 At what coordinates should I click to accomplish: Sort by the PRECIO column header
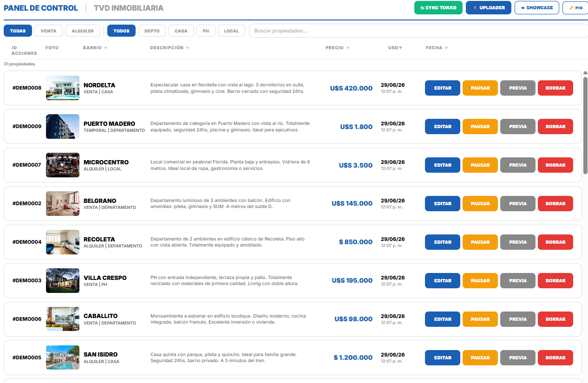(x=338, y=48)
